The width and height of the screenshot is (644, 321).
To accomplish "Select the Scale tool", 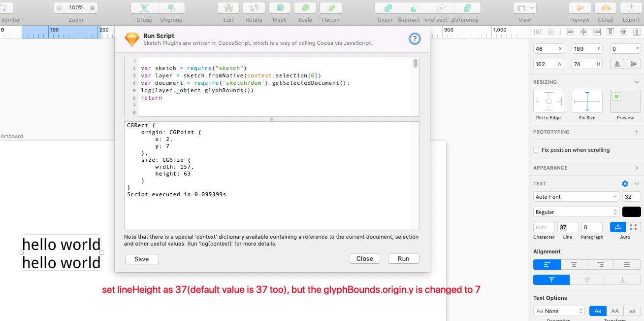I will pyautogui.click(x=305, y=8).
